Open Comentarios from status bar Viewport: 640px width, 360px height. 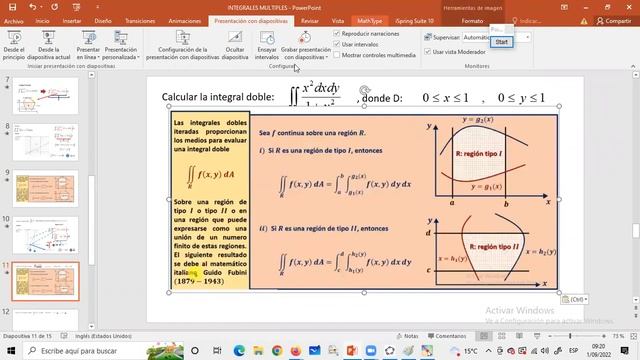447,336
